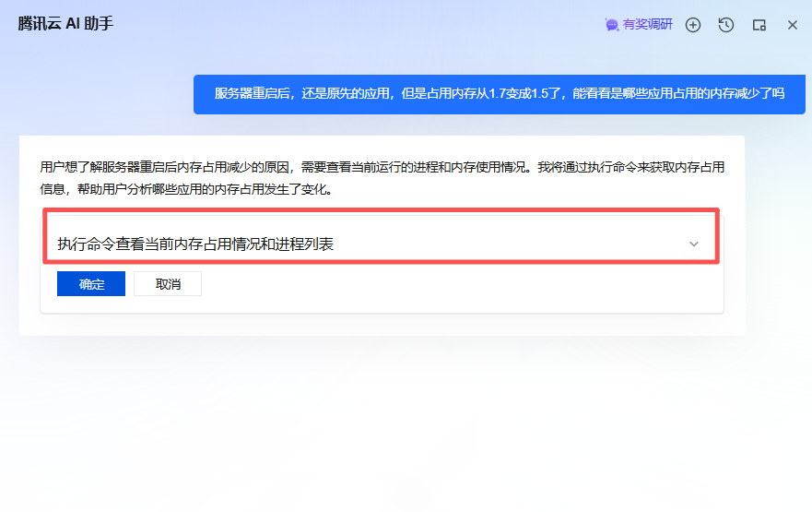Expand the command details chevron arrow
This screenshot has height=512, width=812.
(x=694, y=244)
